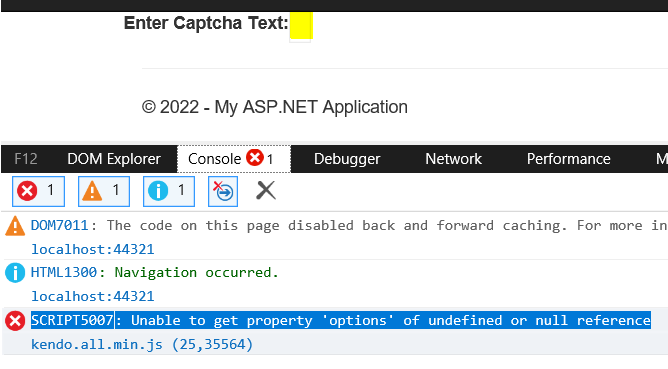Click the Captcha text input field
Screen dimensions: 668x369
tap(301, 26)
